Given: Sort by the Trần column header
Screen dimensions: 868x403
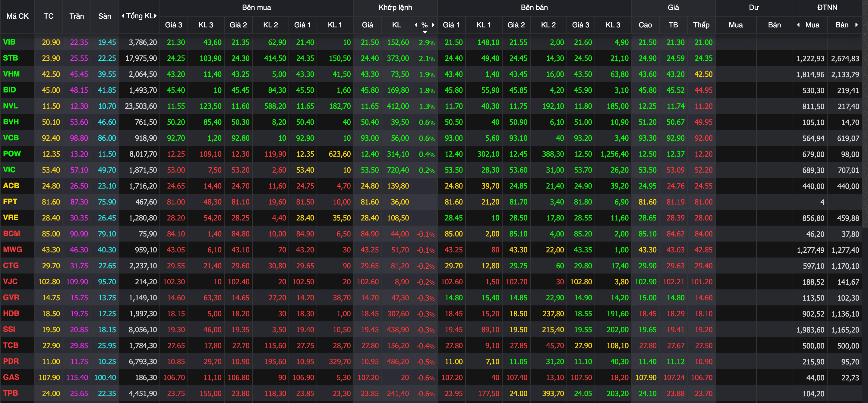Looking at the screenshot, I should pyautogui.click(x=77, y=16).
